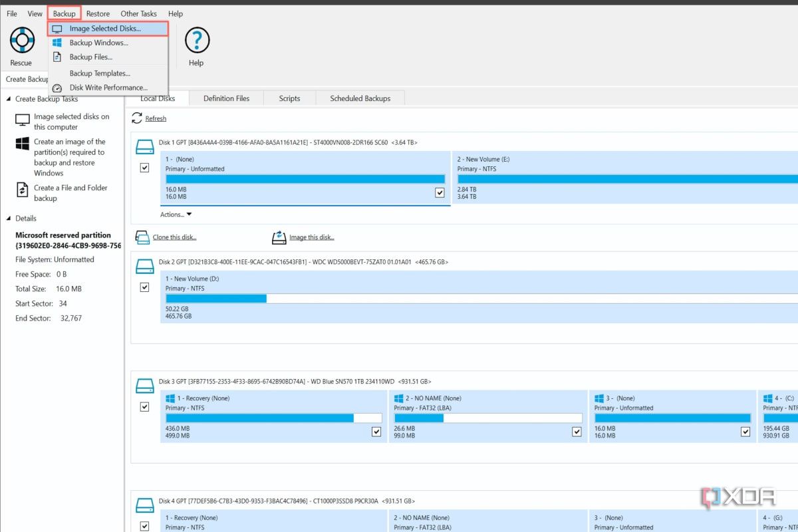
Task: Open the File menu
Action: click(x=12, y=13)
